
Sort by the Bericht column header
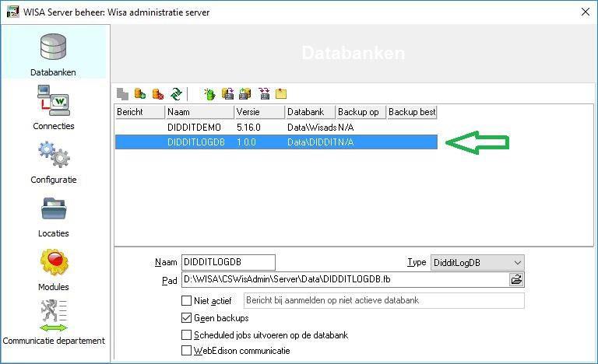coord(140,112)
